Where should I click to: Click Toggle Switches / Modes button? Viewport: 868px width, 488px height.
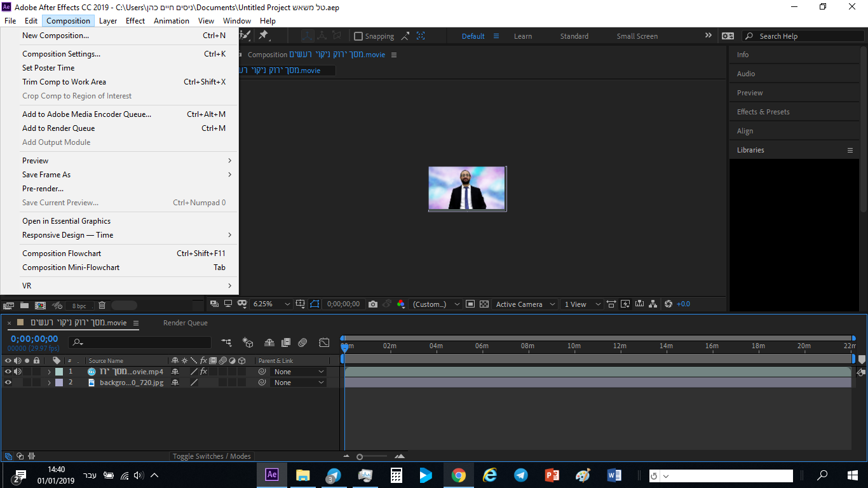point(212,456)
